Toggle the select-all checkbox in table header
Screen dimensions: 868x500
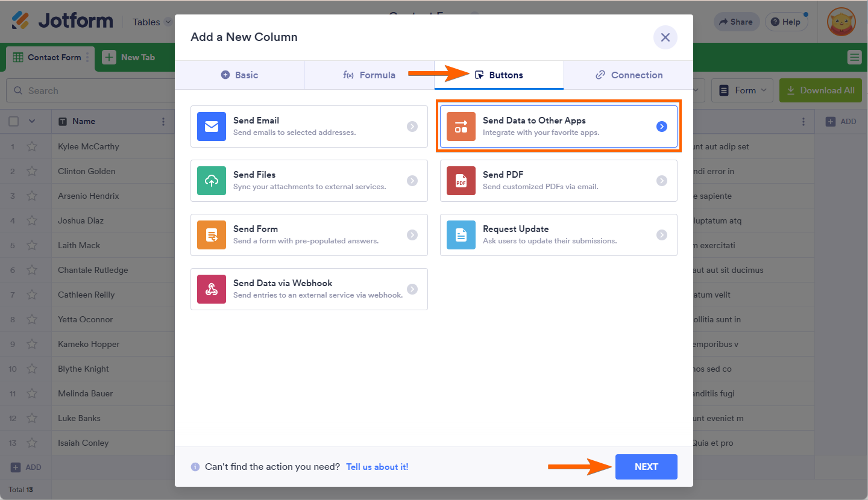(x=14, y=121)
